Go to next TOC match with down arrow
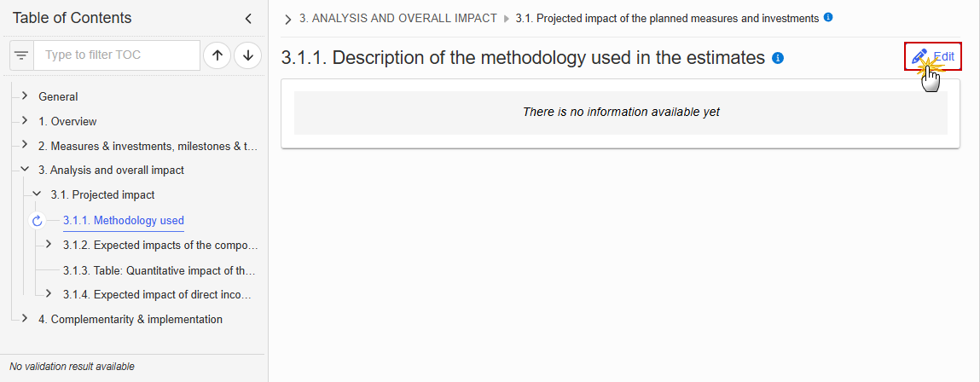Screen dimensions: 980x382 pos(248,55)
